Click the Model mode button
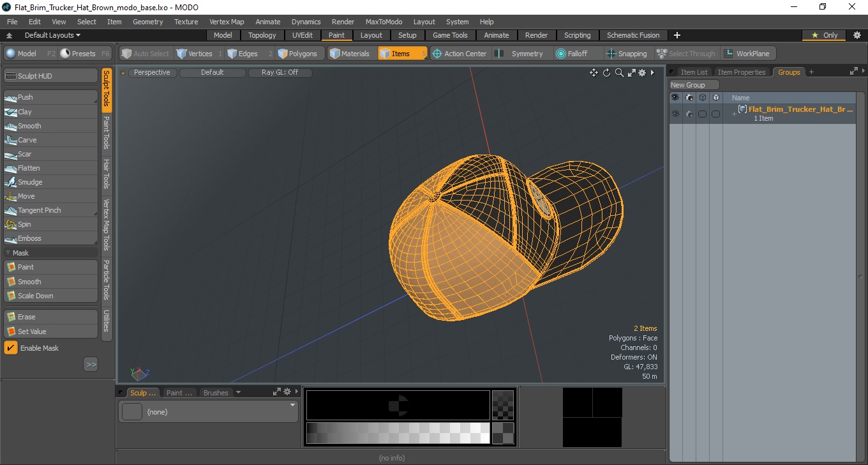Viewport: 868px width, 465px height. coord(31,54)
